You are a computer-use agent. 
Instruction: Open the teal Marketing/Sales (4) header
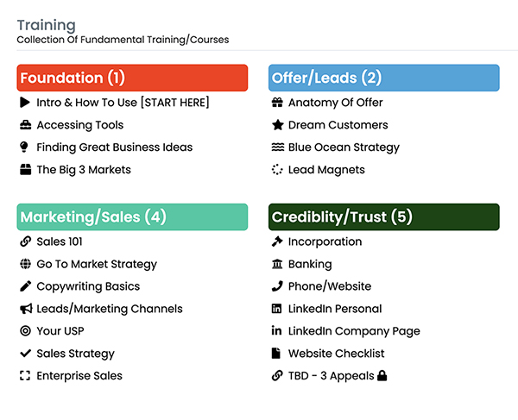pyautogui.click(x=132, y=216)
